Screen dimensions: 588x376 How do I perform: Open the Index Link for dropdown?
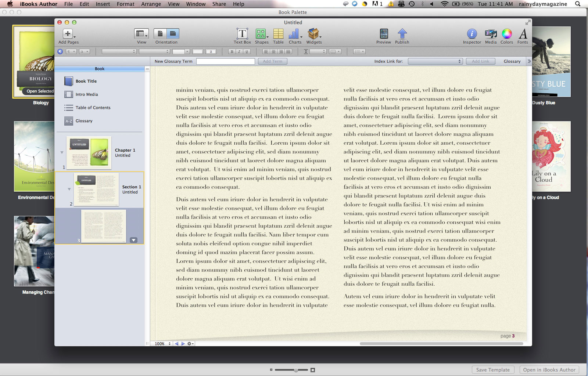point(435,61)
